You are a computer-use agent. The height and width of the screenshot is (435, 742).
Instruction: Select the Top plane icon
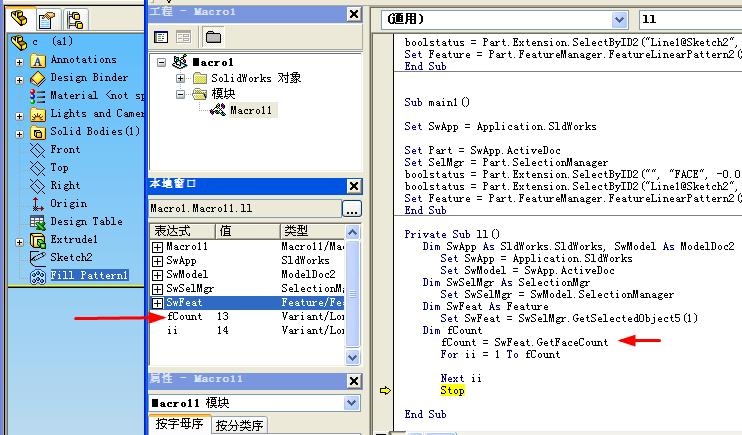pos(38,168)
